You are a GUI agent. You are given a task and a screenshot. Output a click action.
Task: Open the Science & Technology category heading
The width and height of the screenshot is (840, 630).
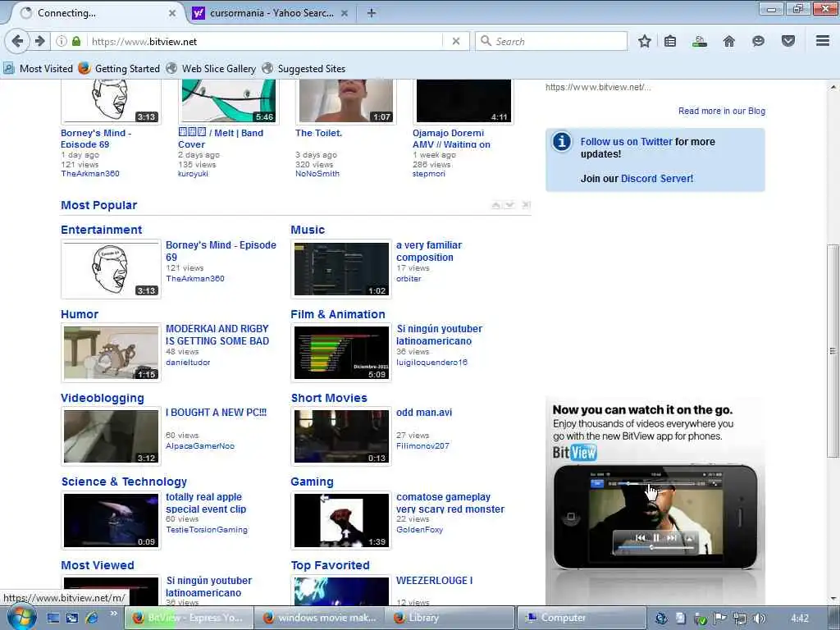pos(124,482)
